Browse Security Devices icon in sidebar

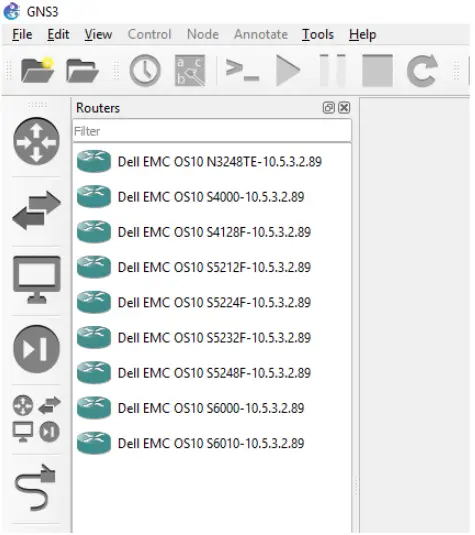(x=37, y=349)
